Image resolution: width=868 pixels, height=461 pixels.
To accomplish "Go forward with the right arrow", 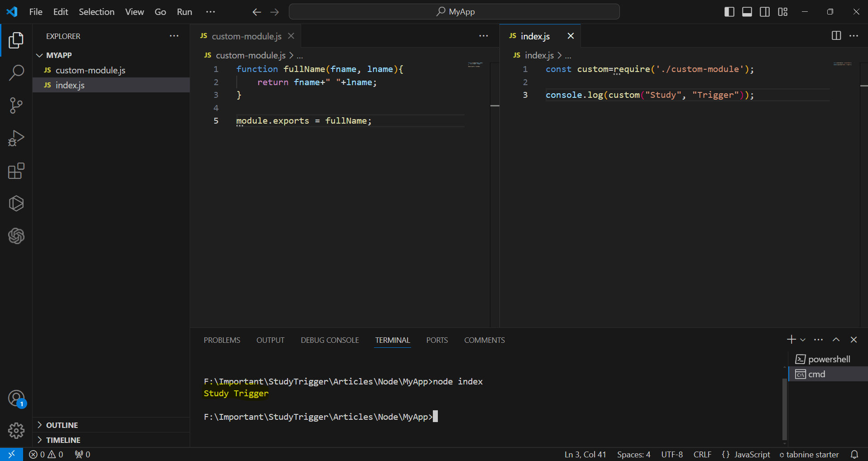I will (274, 12).
